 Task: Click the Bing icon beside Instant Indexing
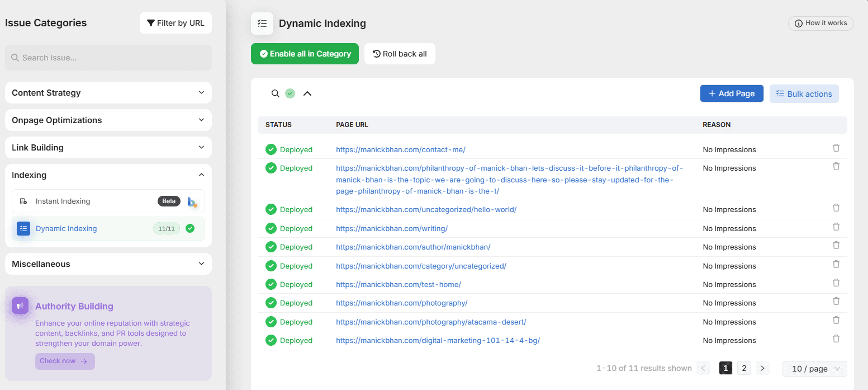(x=192, y=201)
